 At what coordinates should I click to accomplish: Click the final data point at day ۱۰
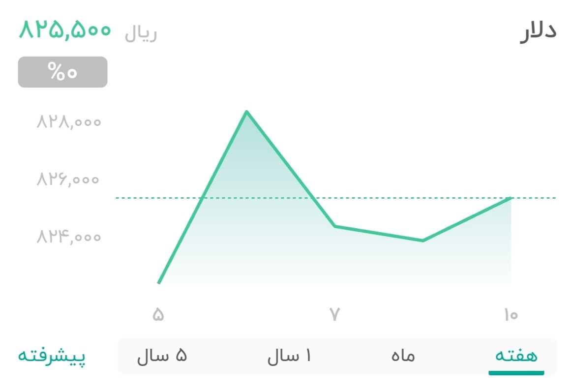coord(511,199)
